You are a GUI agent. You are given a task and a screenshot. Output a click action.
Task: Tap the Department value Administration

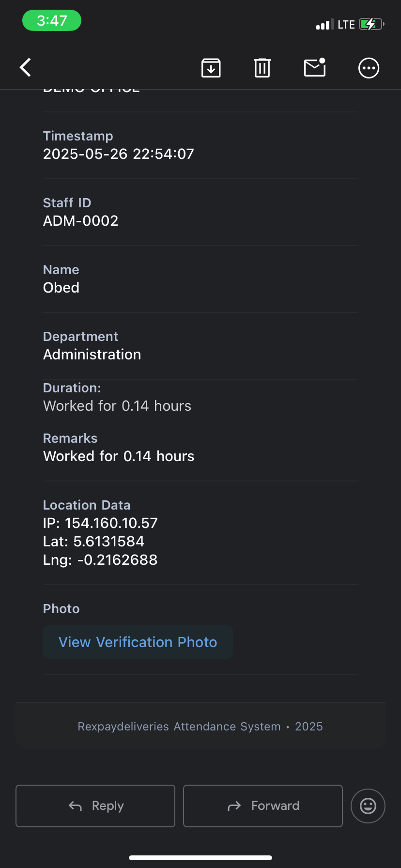pos(92,355)
